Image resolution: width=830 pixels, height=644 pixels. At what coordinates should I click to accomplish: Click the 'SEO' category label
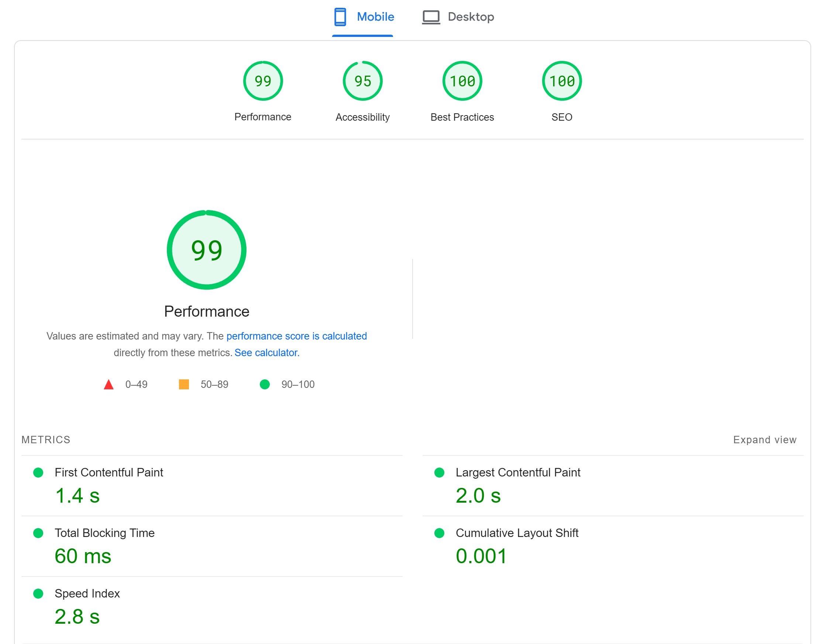562,117
